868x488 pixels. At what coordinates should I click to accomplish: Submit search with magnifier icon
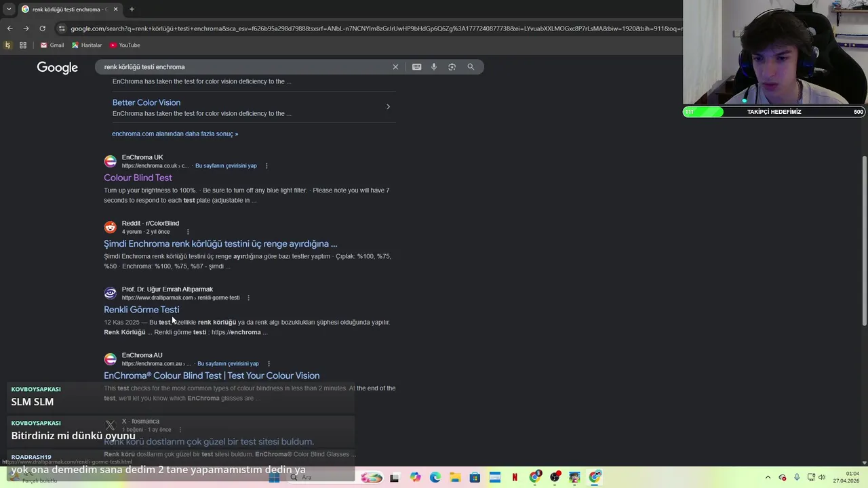tap(471, 67)
